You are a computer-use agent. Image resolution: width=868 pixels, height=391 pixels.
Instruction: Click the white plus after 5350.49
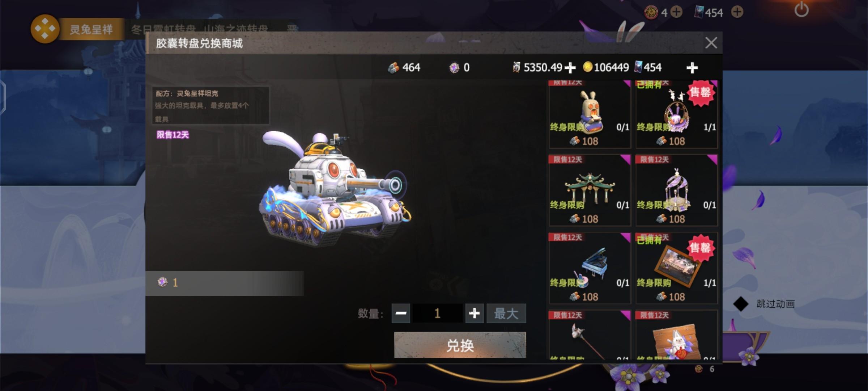[570, 68]
